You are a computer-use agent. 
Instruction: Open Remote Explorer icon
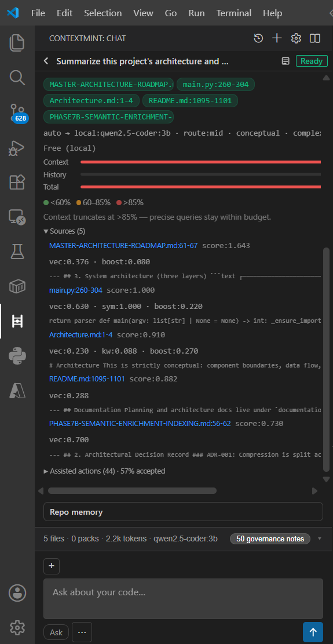pyautogui.click(x=17, y=217)
